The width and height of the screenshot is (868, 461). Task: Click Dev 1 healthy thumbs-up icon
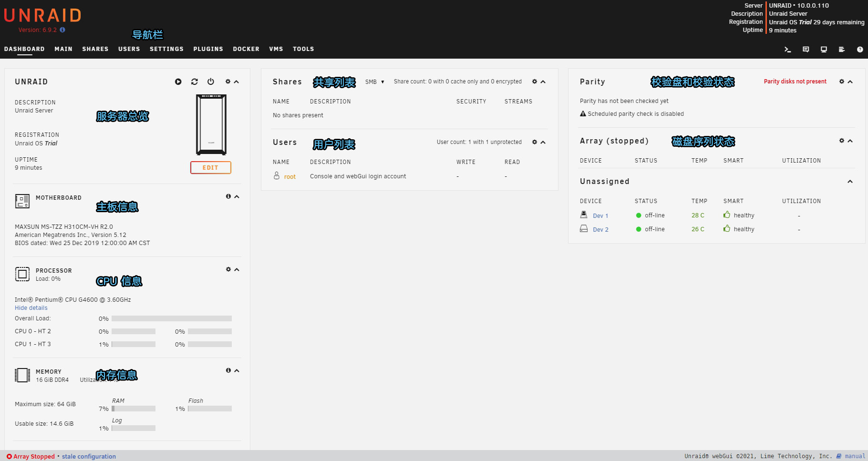pos(727,215)
